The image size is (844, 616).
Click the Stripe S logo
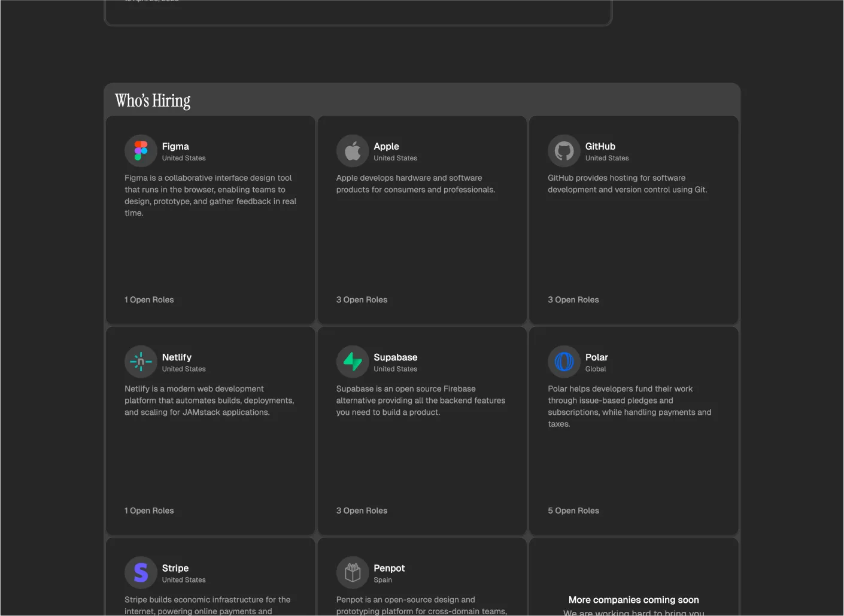(x=141, y=572)
